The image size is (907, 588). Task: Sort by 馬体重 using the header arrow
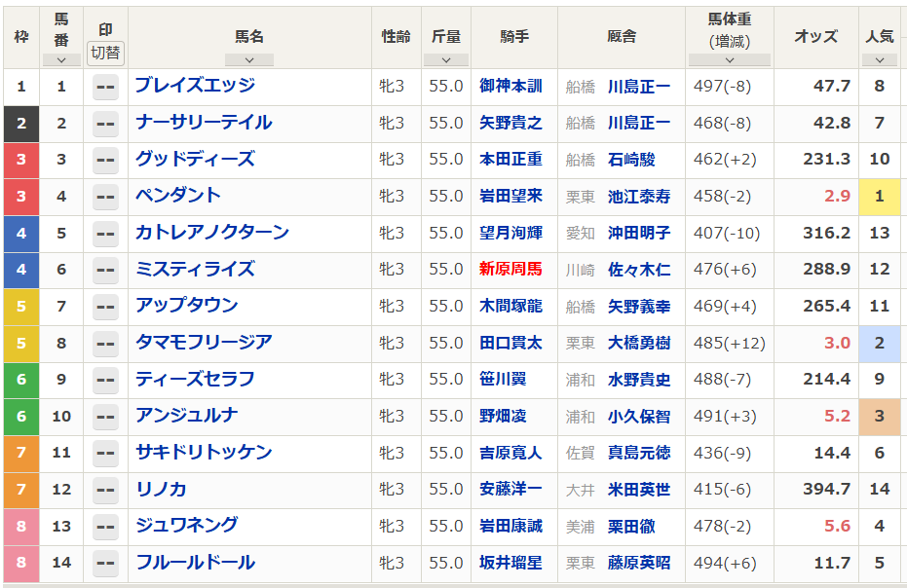pos(730,60)
